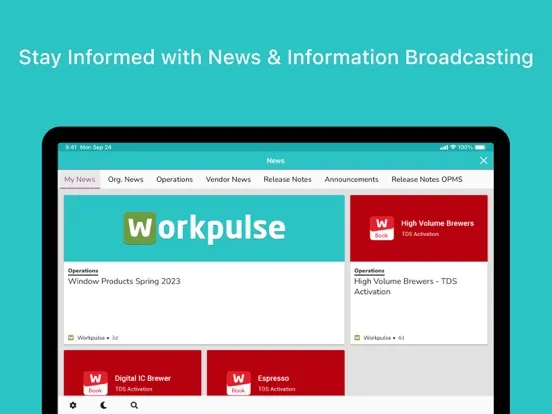Click Workpulse author name on 3d post
552x414 pixels.
[91, 338]
